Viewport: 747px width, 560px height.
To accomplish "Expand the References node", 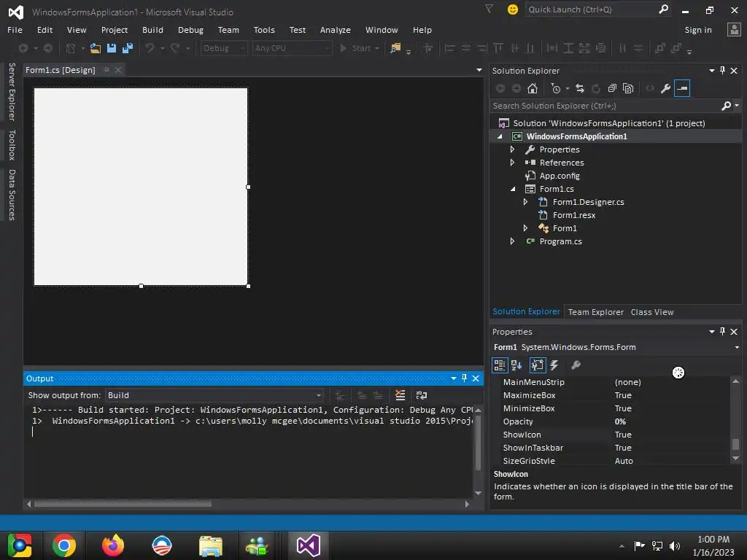I will (x=512, y=163).
